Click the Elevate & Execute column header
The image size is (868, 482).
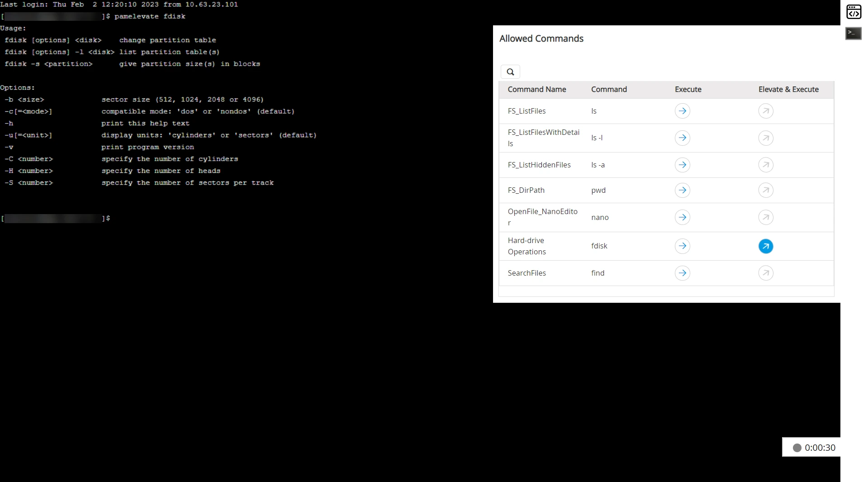coord(788,89)
